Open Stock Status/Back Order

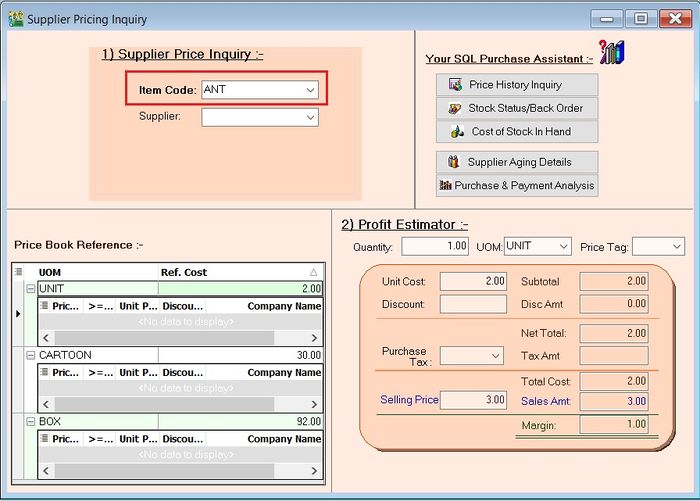coord(517,108)
